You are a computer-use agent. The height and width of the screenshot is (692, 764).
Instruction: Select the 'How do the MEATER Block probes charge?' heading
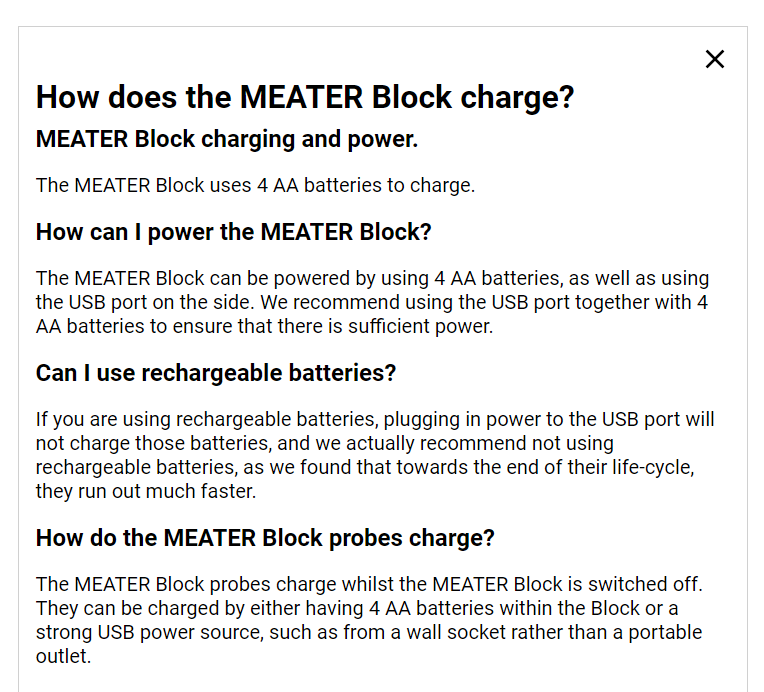click(265, 538)
